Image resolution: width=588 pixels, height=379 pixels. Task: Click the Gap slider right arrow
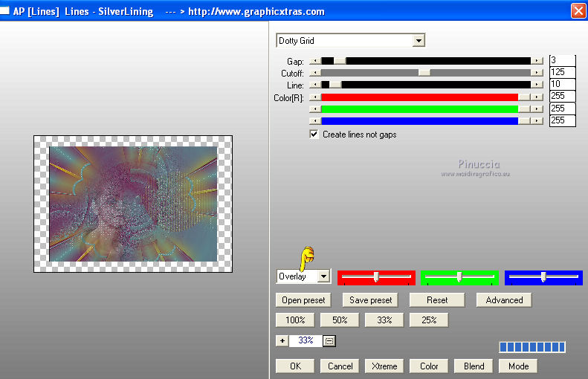537,61
